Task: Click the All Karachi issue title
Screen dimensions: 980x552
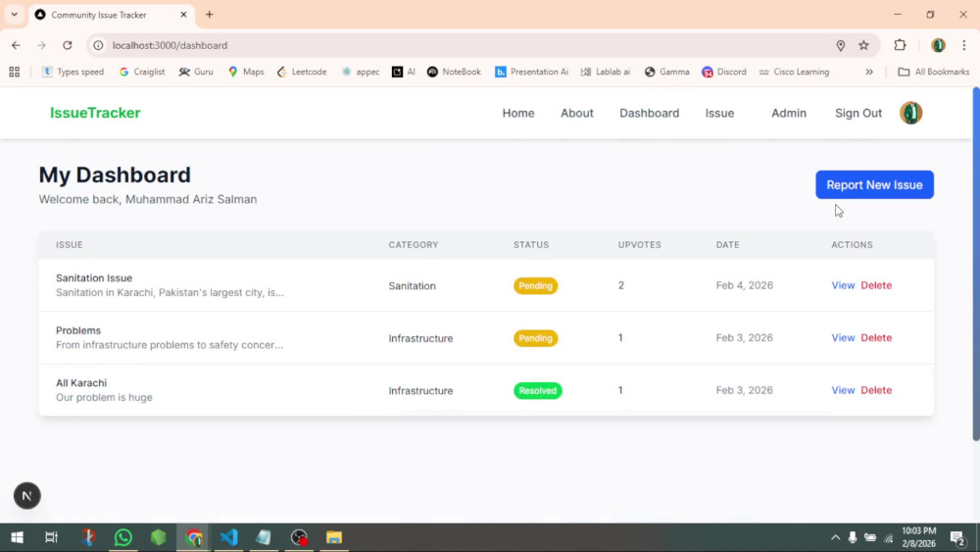Action: coord(81,383)
